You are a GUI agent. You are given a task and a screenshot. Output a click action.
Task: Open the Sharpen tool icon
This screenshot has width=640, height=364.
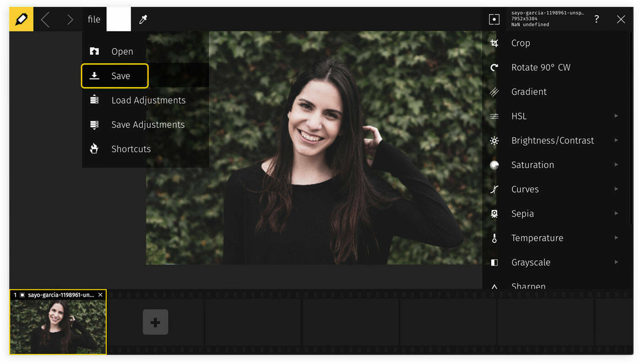point(494,285)
